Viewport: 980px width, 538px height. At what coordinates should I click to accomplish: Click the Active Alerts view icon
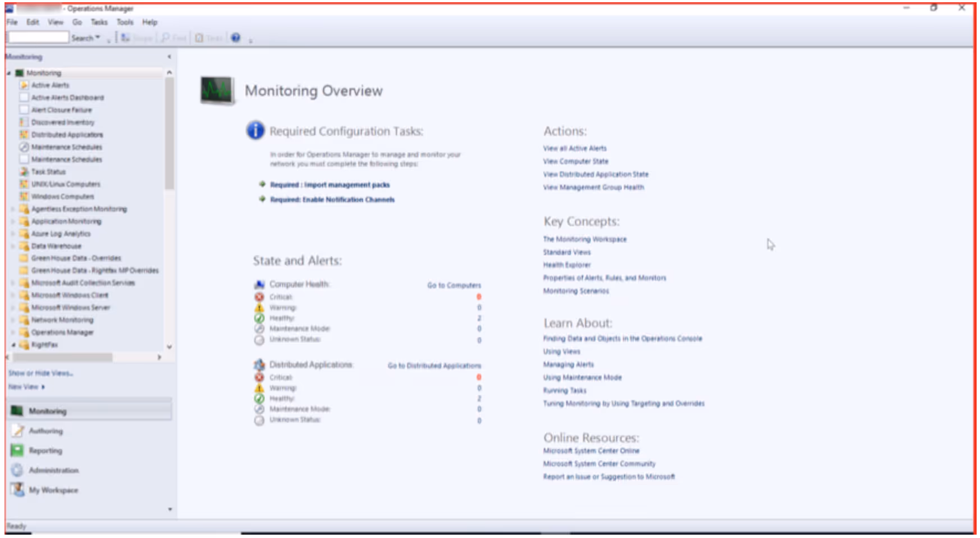(x=24, y=85)
